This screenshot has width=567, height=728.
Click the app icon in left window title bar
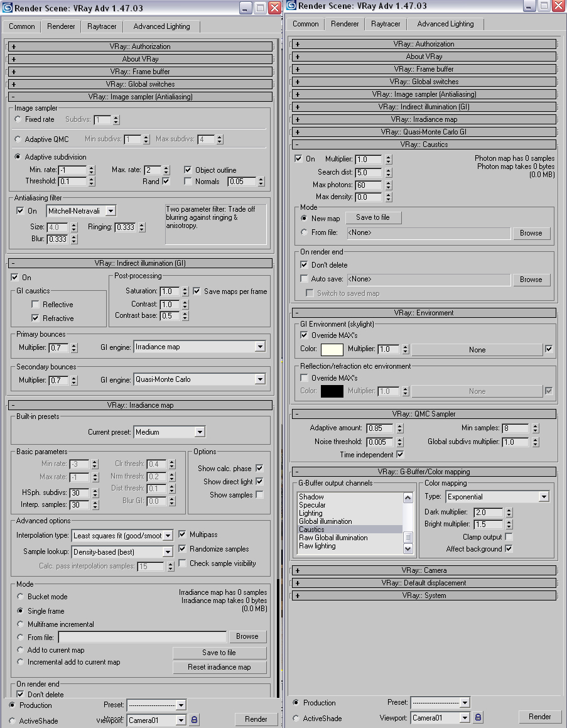[x=8, y=8]
